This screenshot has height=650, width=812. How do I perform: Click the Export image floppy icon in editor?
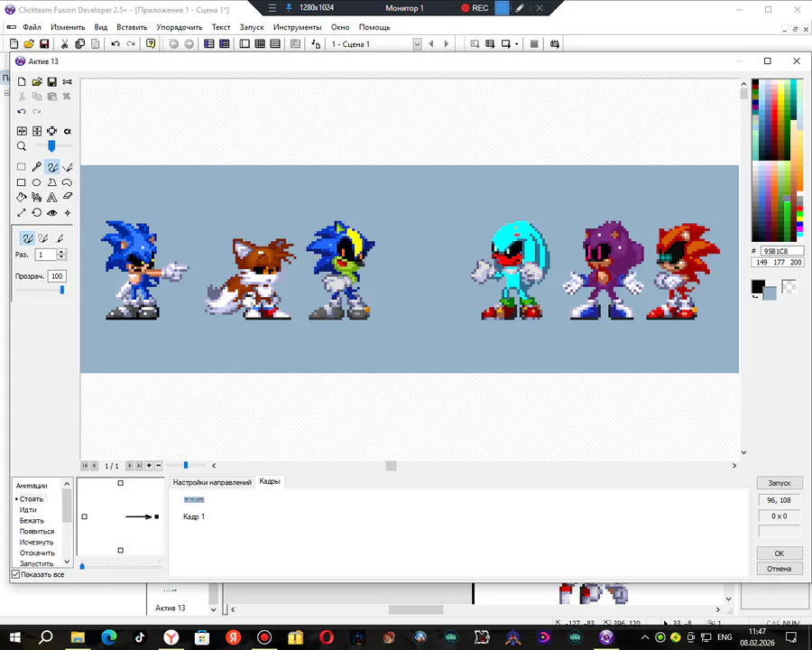click(x=51, y=82)
